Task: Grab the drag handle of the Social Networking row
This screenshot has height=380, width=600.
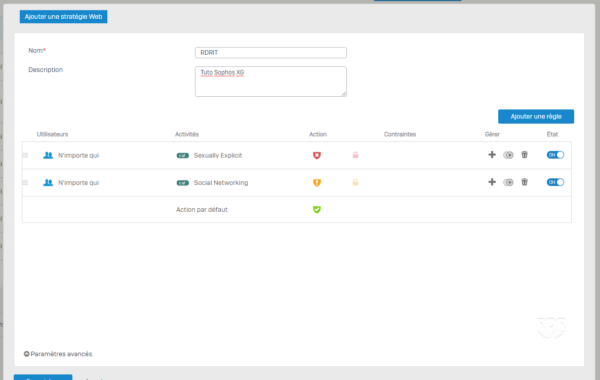Action: coord(25,183)
